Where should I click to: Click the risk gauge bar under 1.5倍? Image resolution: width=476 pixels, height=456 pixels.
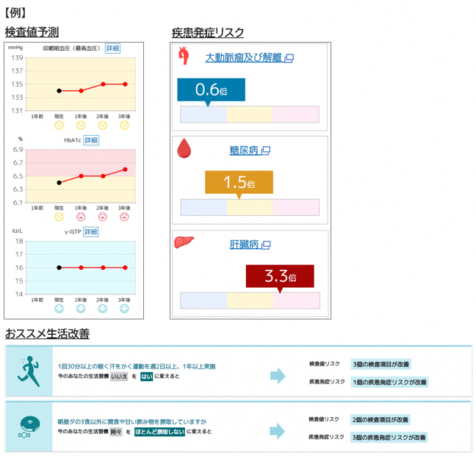point(250,207)
